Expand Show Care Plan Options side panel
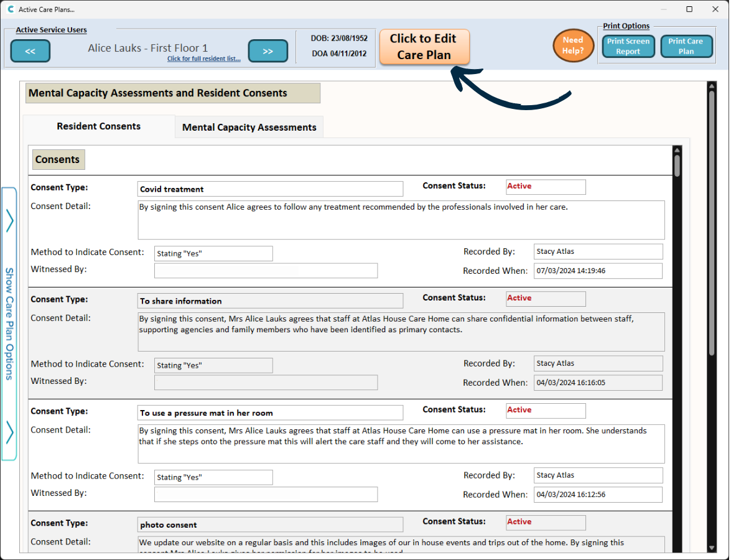Image resolution: width=731 pixels, height=560 pixels. click(x=9, y=324)
